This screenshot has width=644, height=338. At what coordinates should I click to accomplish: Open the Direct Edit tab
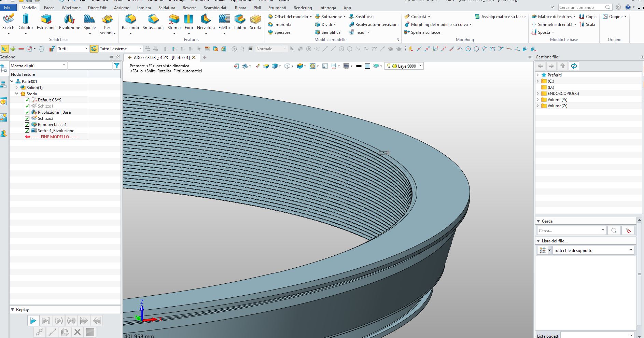click(97, 8)
